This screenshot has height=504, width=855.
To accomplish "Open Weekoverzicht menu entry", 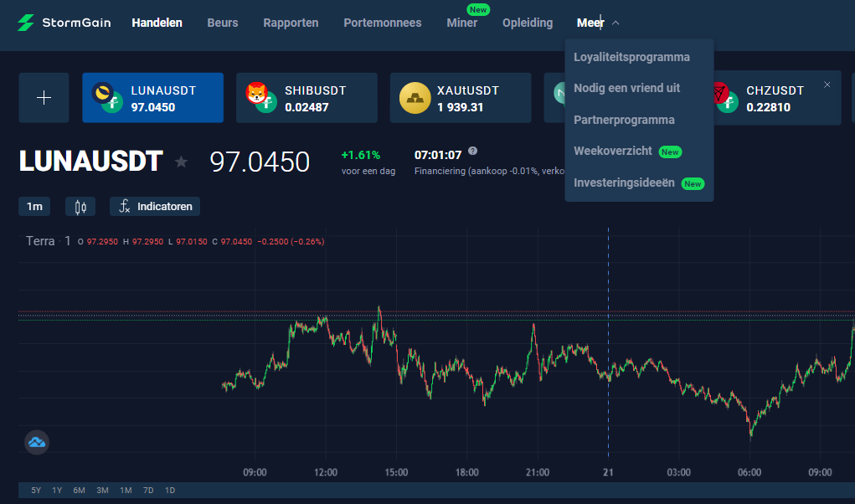I will pos(627,152).
